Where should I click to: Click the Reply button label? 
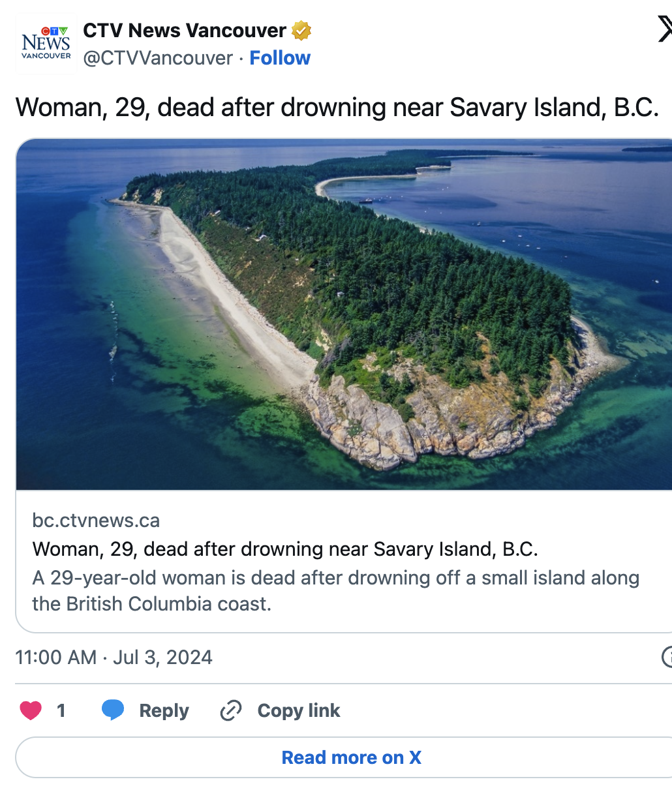(164, 710)
